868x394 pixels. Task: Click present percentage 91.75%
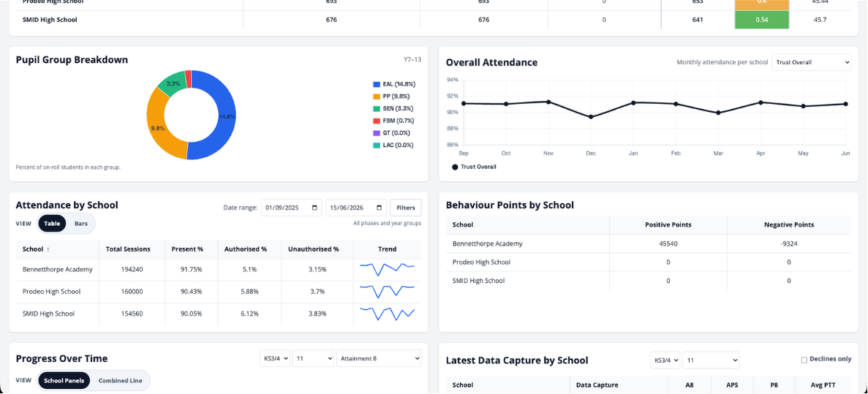point(192,270)
